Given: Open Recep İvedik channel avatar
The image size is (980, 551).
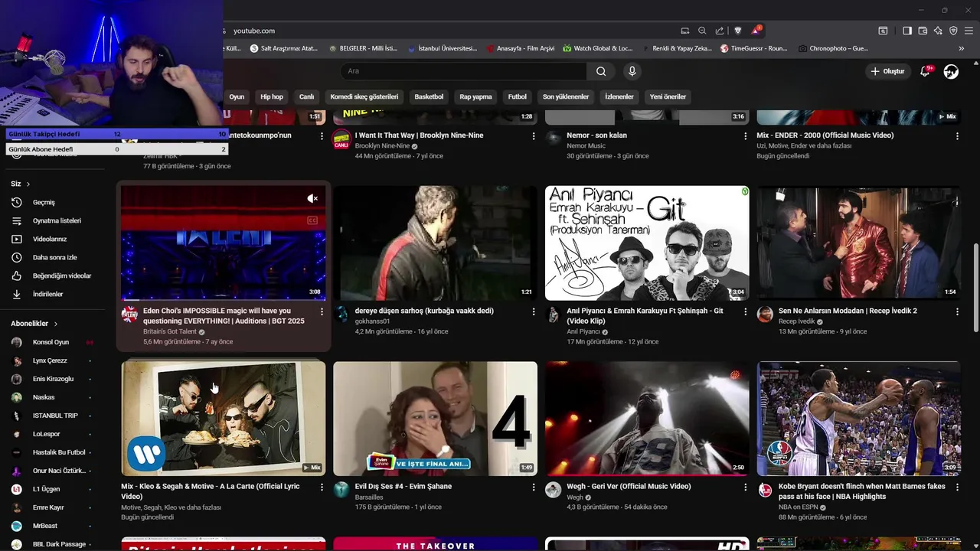Looking at the screenshot, I should 765,315.
